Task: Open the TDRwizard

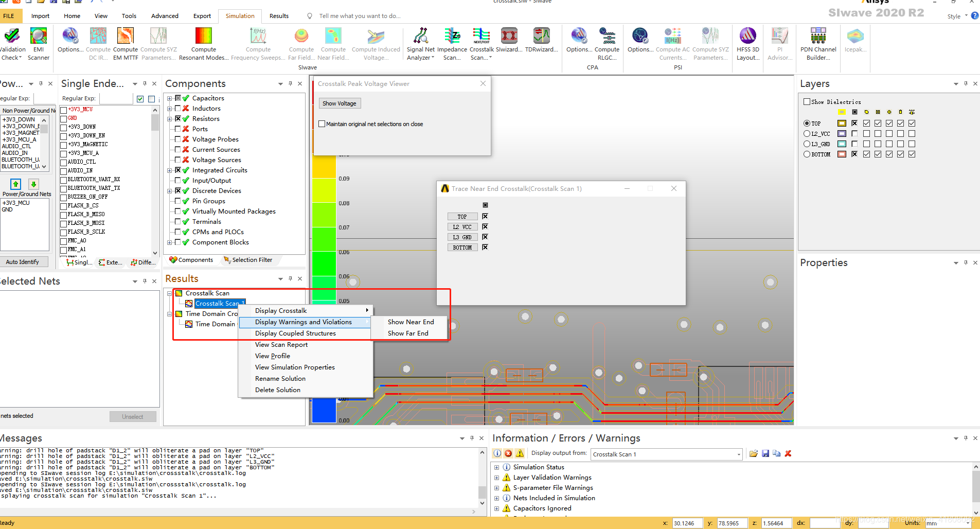Action: tap(541, 40)
